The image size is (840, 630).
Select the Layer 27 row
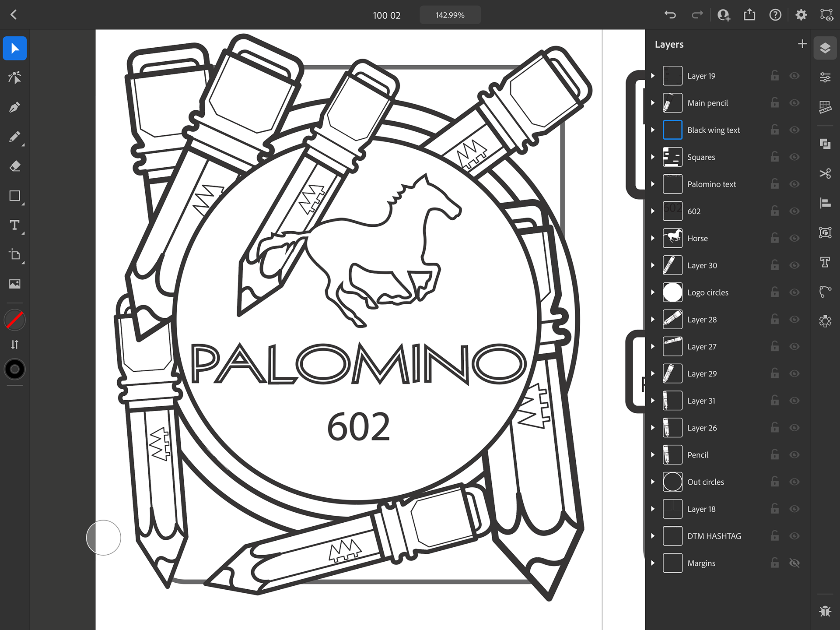click(728, 346)
